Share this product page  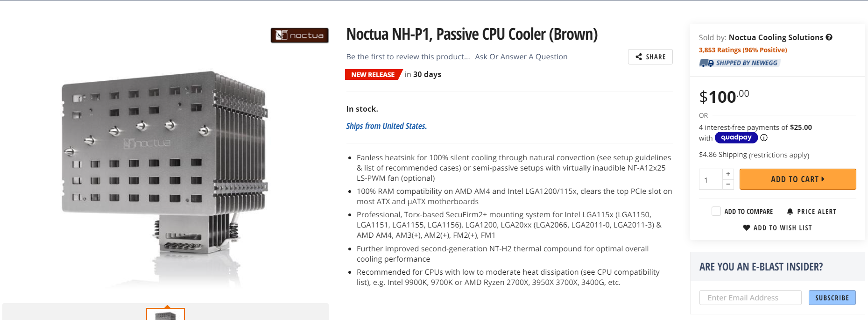(650, 57)
